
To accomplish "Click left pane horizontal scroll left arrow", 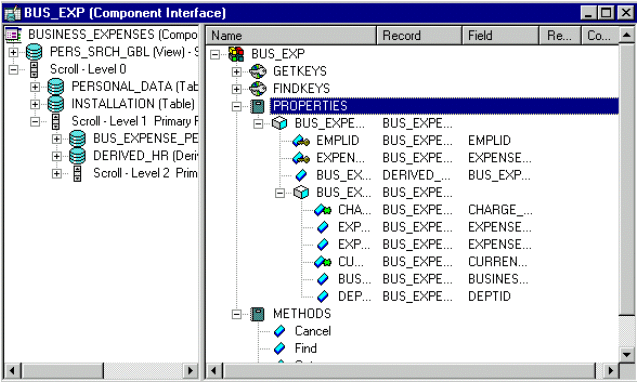I will pos(12,370).
